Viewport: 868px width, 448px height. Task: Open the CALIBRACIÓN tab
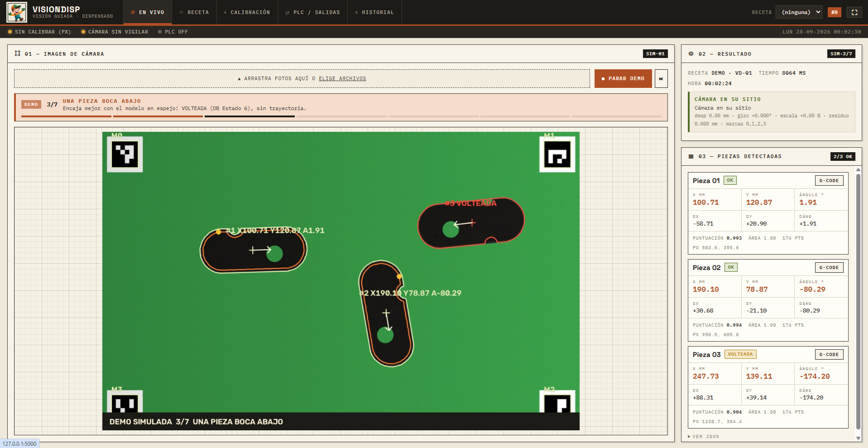coord(247,12)
